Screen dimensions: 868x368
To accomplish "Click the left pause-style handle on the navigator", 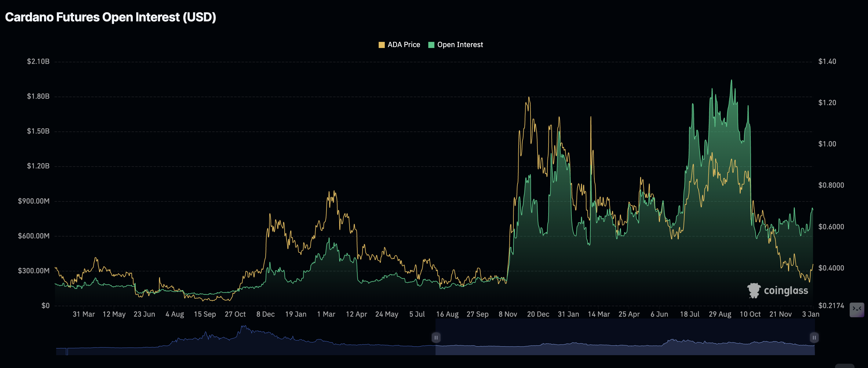I will 436,337.
